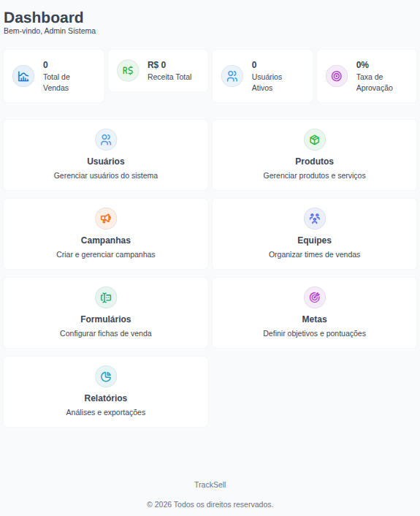Click 'Criar e gerenciar campanhas' text
Image resolution: width=420 pixels, height=516 pixels.
point(106,254)
